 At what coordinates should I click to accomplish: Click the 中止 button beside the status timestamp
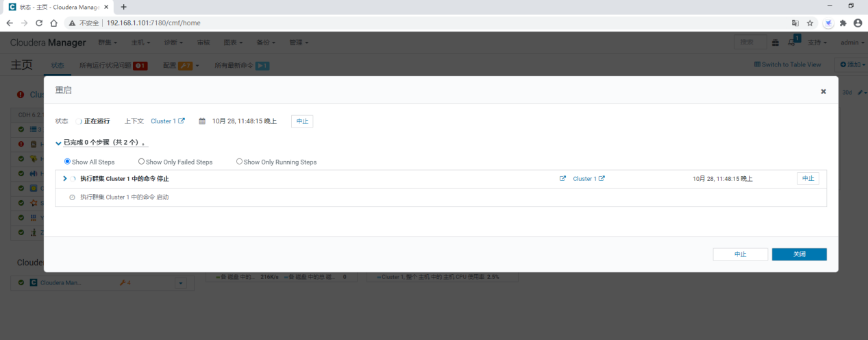pos(302,121)
